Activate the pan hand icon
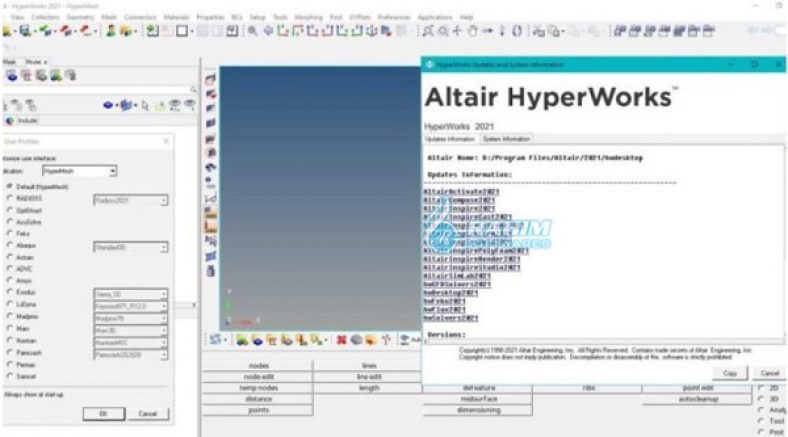This screenshot has width=788, height=437. [472, 31]
